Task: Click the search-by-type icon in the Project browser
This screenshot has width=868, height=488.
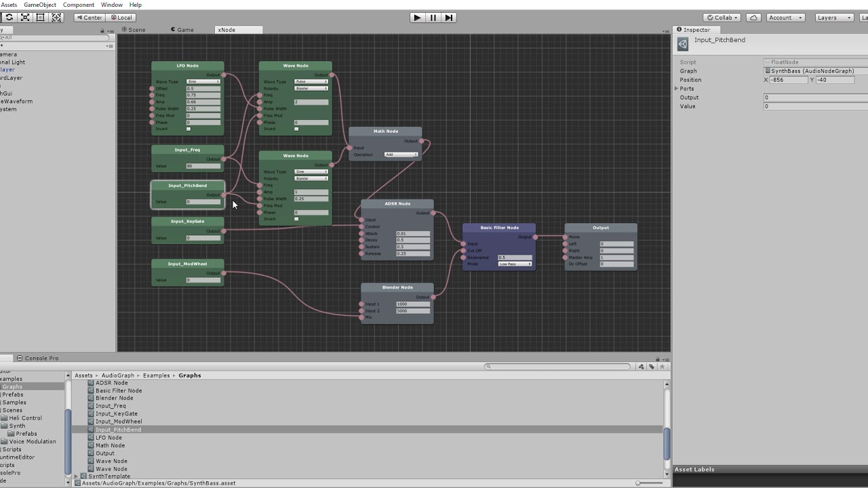Action: (641, 366)
